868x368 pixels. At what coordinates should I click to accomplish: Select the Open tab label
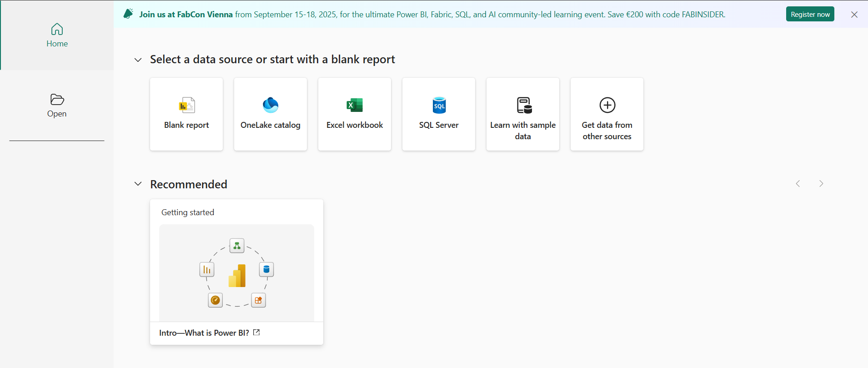coord(57,114)
